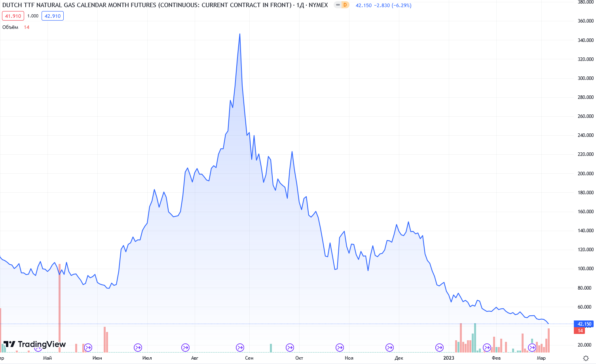The image size is (596, 364).
Task: Click the orange D delayed-data badge
Action: [x=345, y=5]
